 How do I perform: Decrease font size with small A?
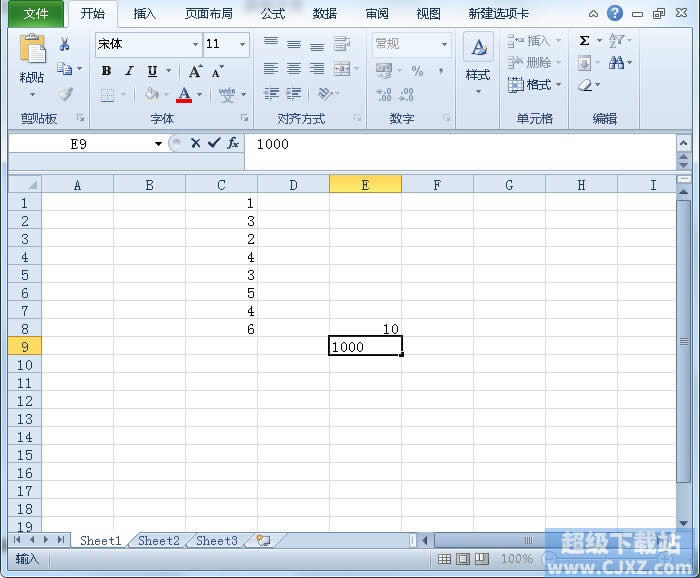coord(217,71)
